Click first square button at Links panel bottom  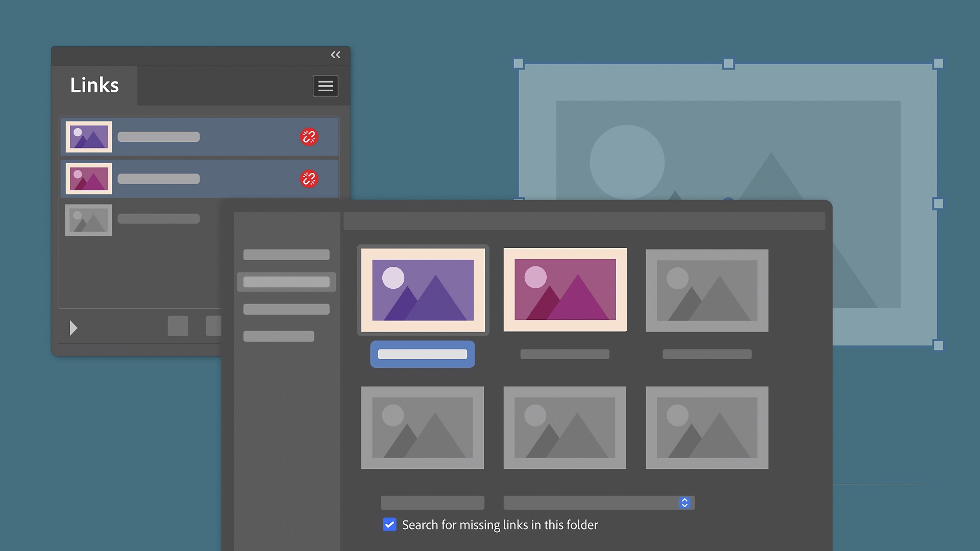click(178, 326)
